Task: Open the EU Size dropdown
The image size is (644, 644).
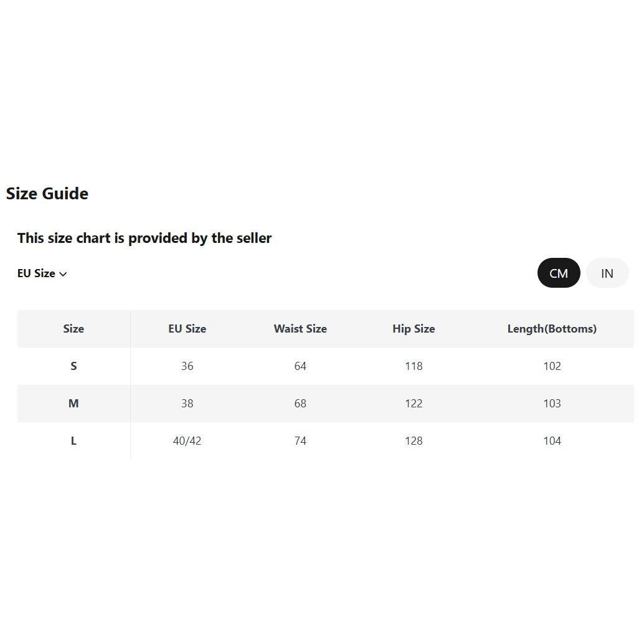Action: point(42,273)
